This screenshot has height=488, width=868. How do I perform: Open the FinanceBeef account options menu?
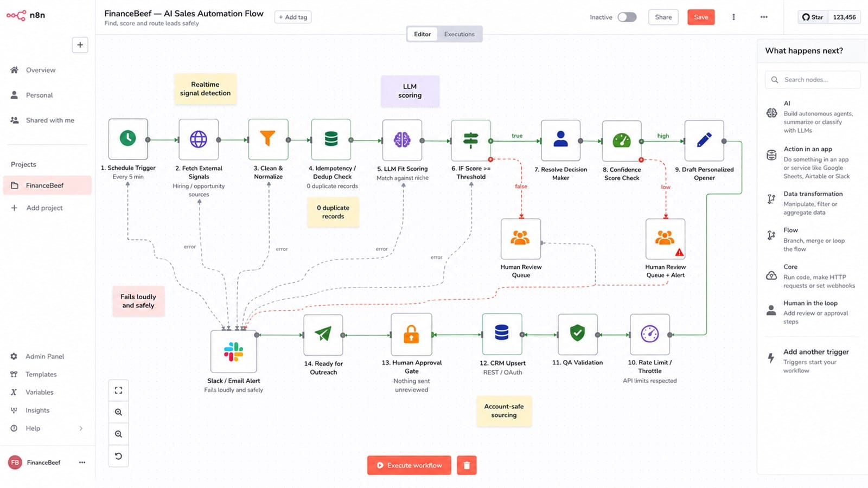click(x=82, y=463)
